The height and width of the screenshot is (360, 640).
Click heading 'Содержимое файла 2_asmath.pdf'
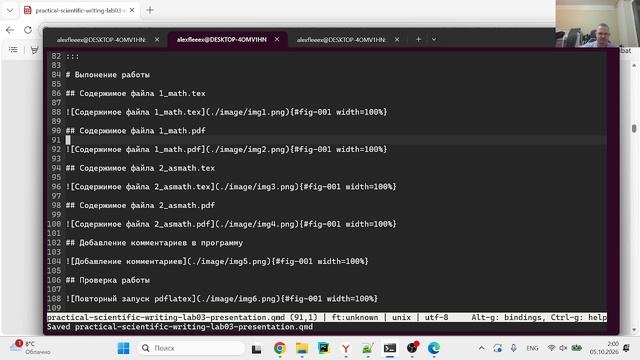tap(140, 205)
